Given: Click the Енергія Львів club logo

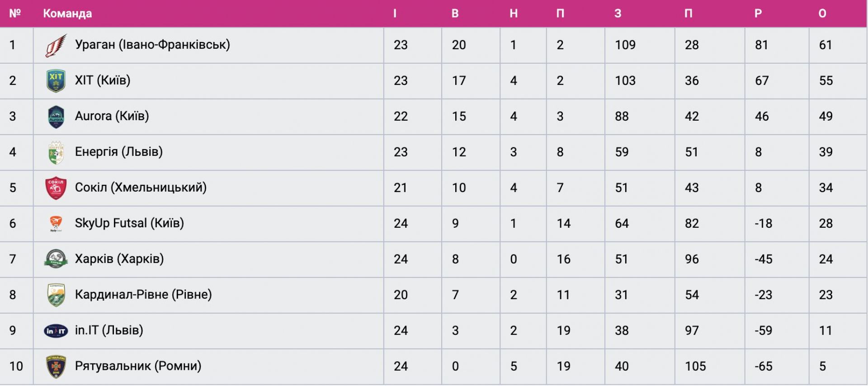Looking at the screenshot, I should 56,152.
